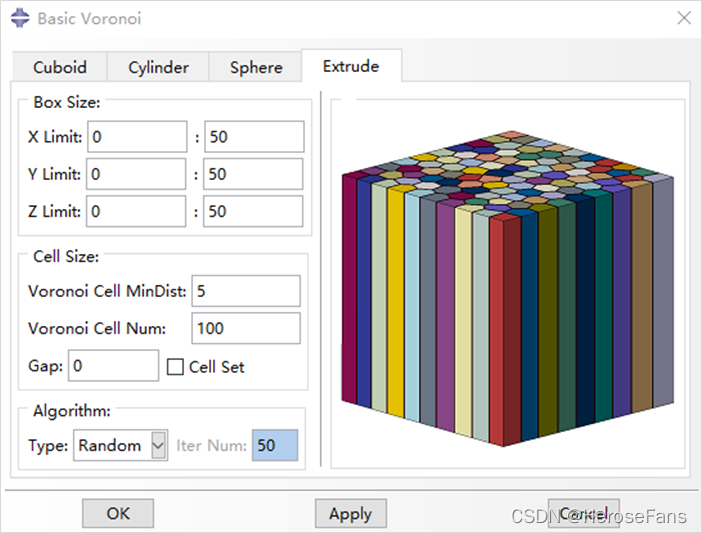702x533 pixels.
Task: Open the Algorithm Type dropdown
Action: coord(121,445)
